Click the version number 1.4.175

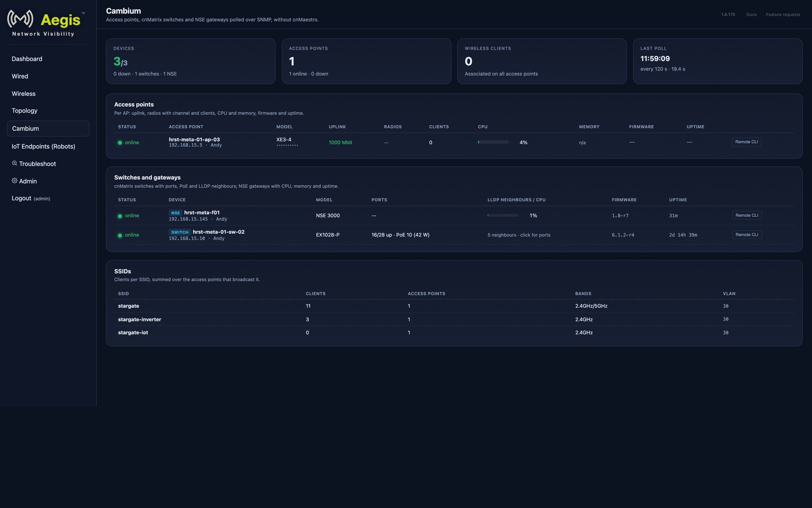point(728,15)
